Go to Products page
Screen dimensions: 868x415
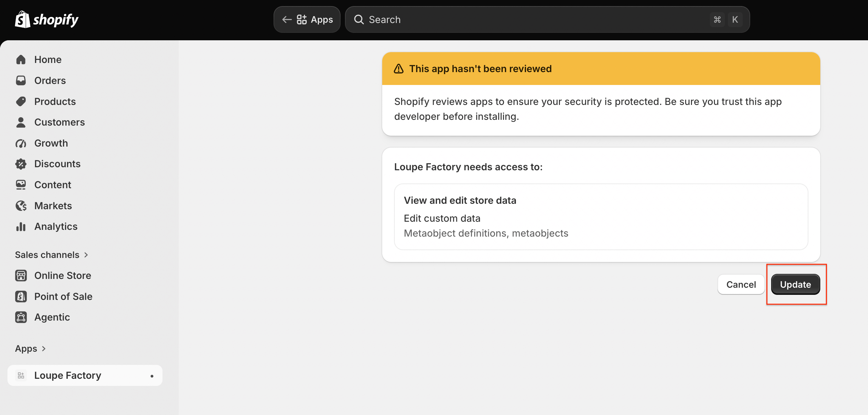pyautogui.click(x=85, y=102)
